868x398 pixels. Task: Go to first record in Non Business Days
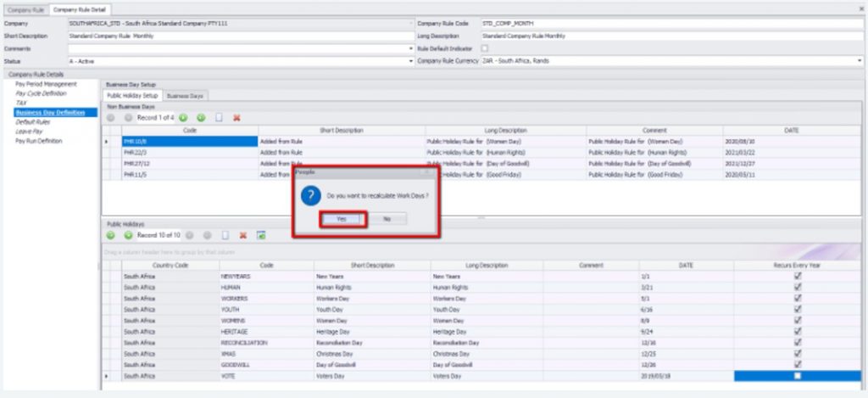coord(111,118)
